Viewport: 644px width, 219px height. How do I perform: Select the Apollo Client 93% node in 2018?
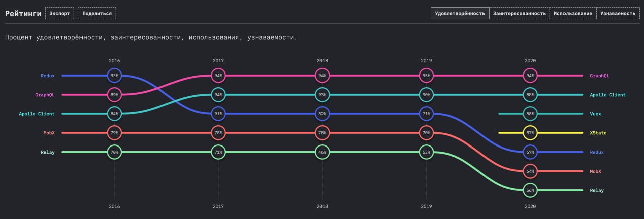tap(323, 95)
